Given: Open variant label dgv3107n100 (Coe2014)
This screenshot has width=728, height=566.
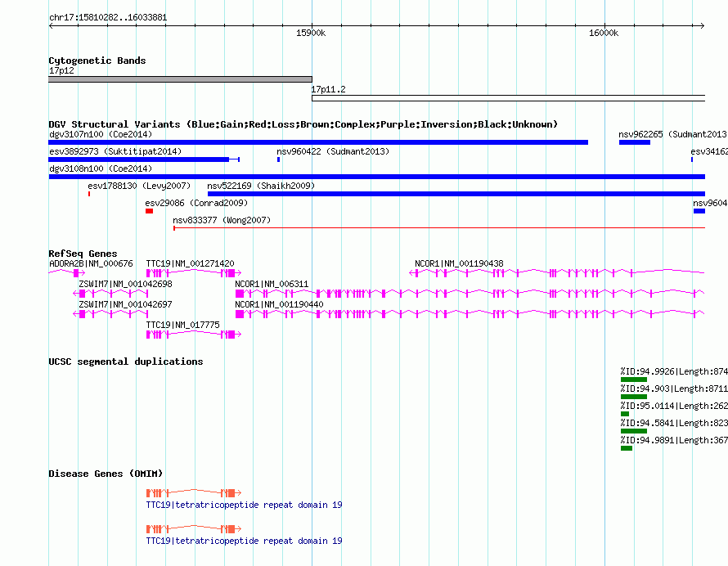Looking at the screenshot, I should point(101,134).
